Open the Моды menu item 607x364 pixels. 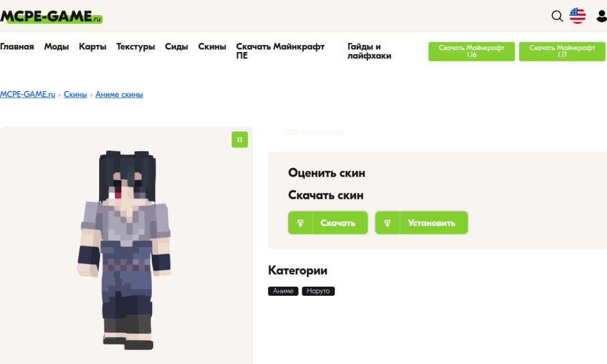click(x=56, y=46)
